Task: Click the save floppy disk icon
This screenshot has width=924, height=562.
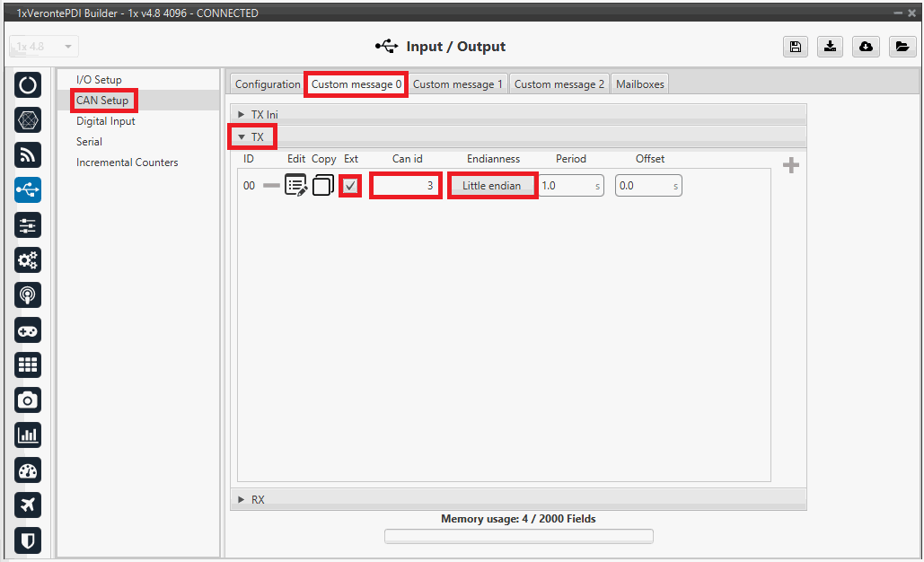Action: point(795,47)
